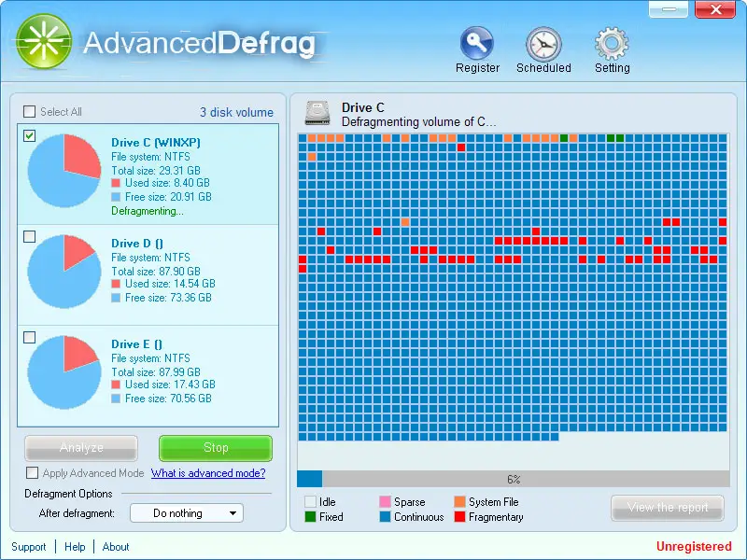Enable Apply Advanced Mode checkbox
Screen dimensions: 747x560
tap(33, 473)
